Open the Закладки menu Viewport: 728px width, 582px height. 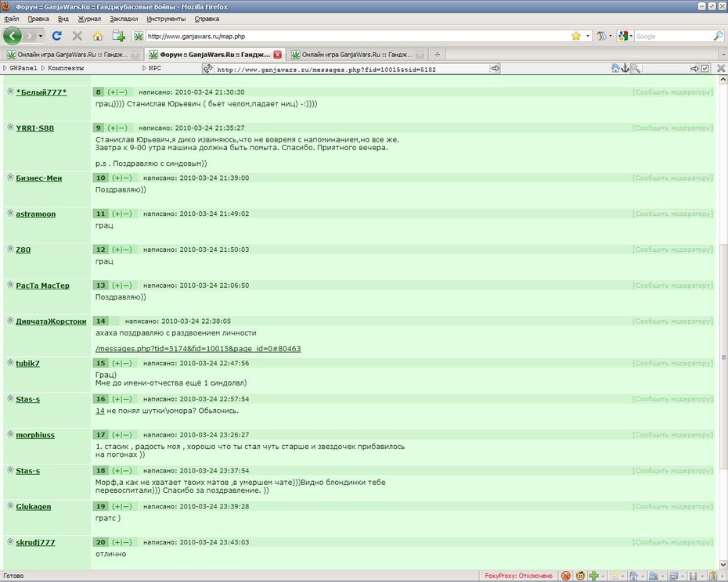pos(124,19)
